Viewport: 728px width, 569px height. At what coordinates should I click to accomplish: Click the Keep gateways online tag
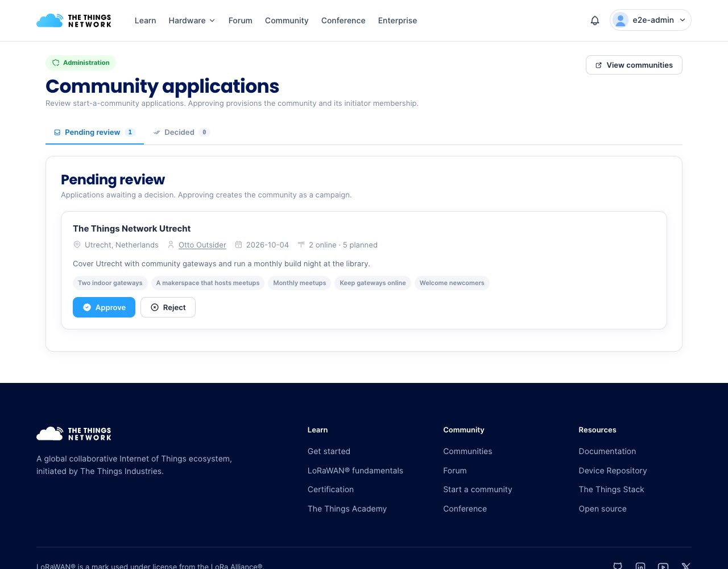(x=373, y=283)
